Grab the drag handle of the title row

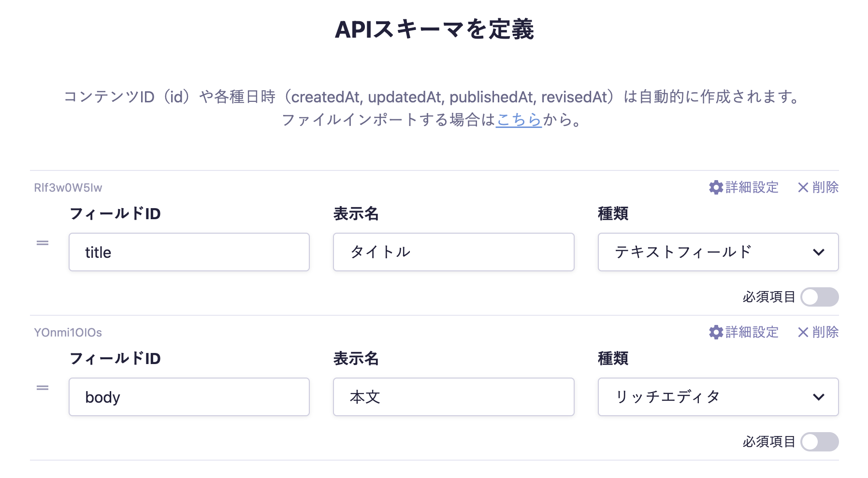[43, 243]
